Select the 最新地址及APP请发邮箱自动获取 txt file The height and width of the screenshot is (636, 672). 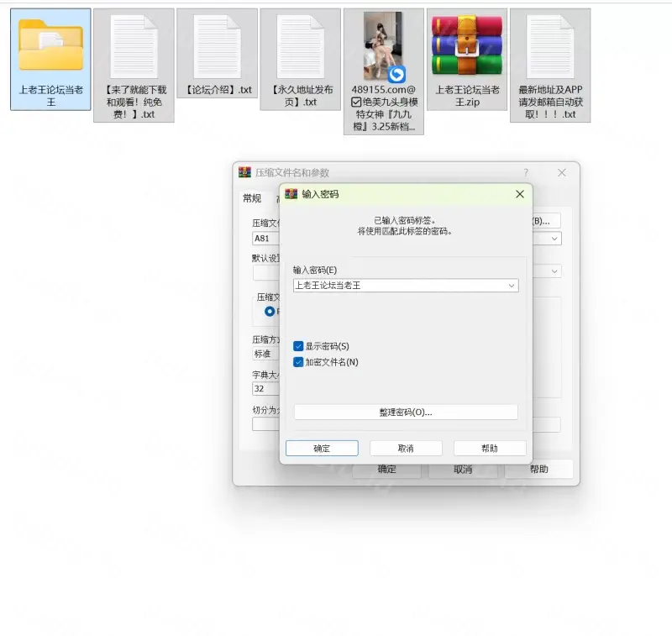pyautogui.click(x=550, y=66)
